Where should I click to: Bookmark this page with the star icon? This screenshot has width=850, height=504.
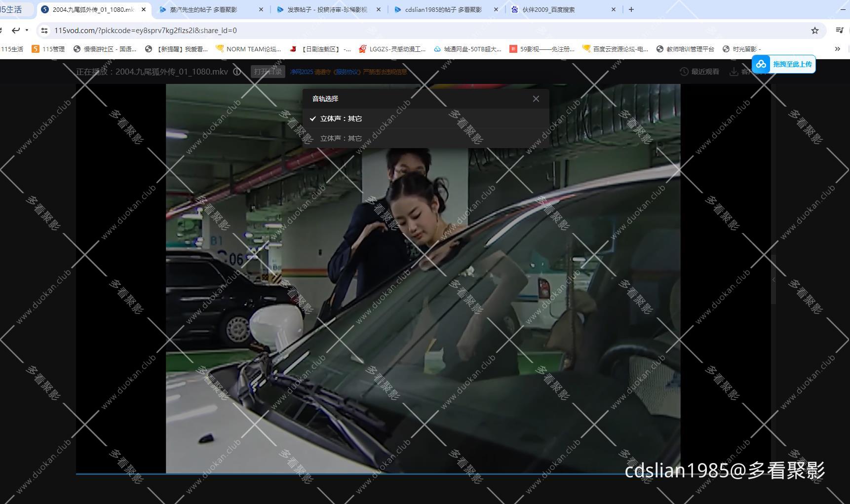815,30
